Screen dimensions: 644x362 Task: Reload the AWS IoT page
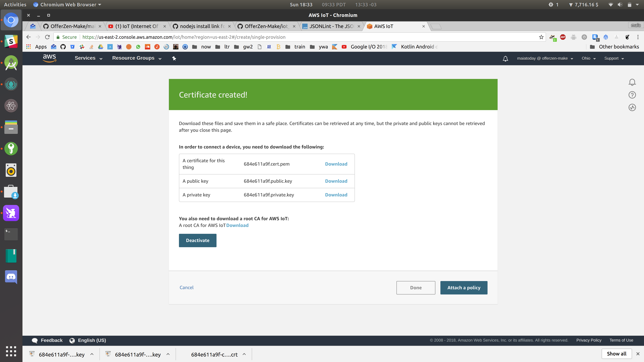[x=47, y=37]
